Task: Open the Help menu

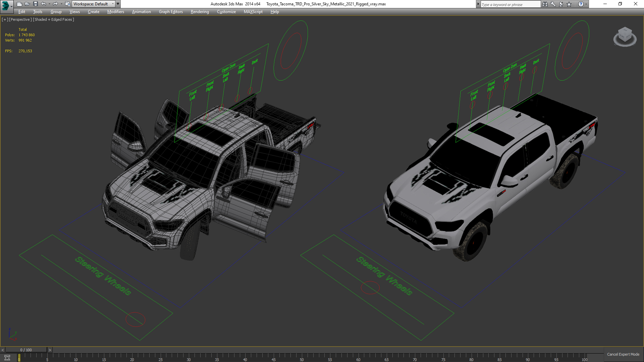Action: [x=275, y=12]
